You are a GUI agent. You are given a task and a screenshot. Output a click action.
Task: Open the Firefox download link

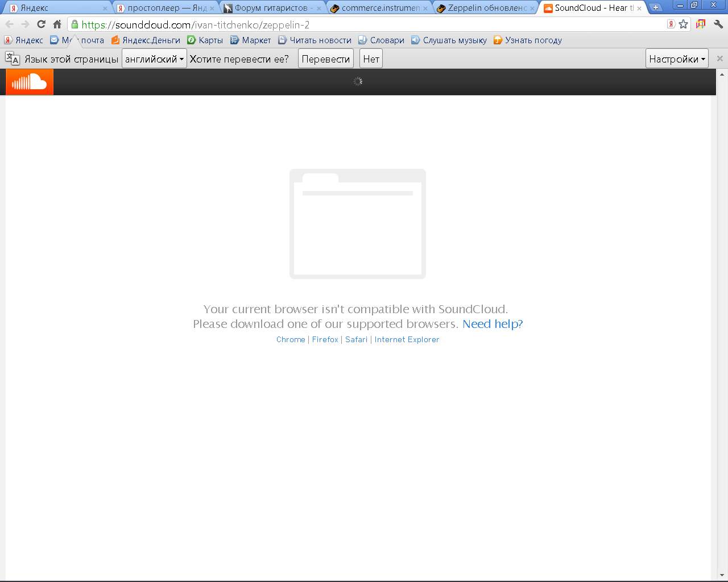(x=325, y=339)
